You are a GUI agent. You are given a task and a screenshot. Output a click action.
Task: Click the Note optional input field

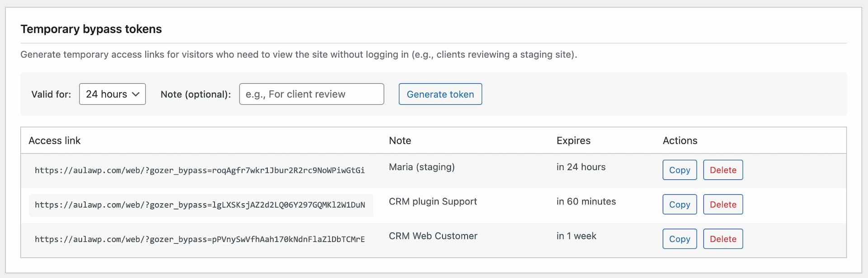pos(311,94)
